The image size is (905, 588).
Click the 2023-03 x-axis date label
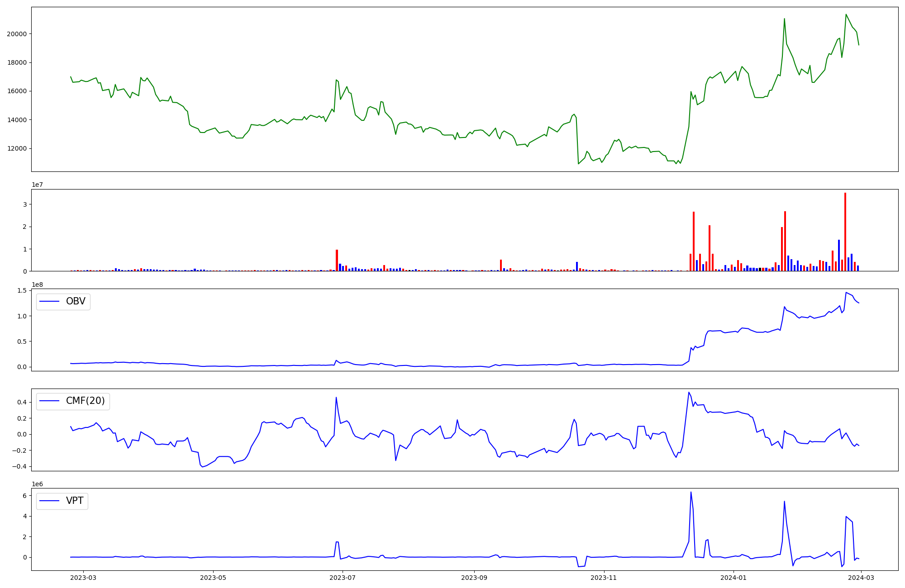click(83, 578)
